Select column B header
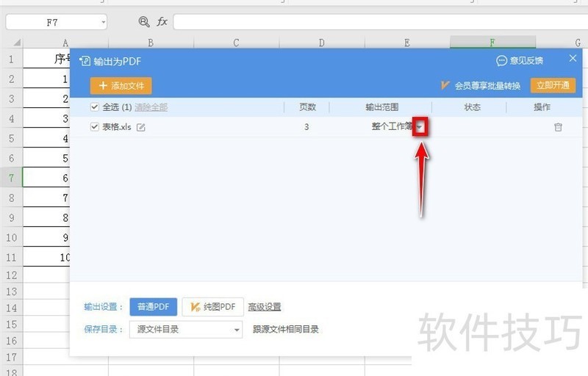This screenshot has width=588, height=376. pyautogui.click(x=151, y=43)
